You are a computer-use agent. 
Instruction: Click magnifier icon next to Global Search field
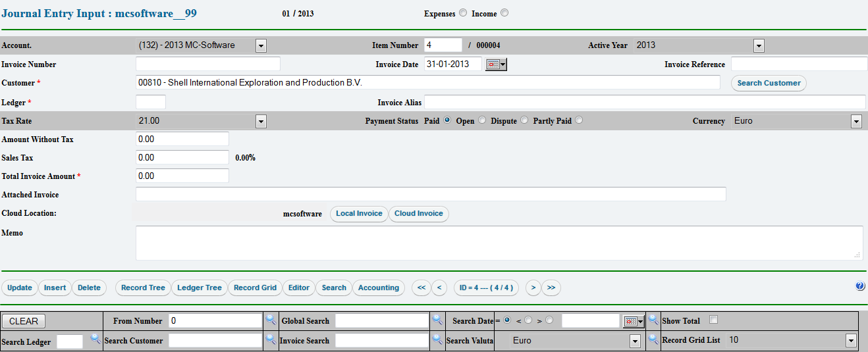tap(437, 320)
